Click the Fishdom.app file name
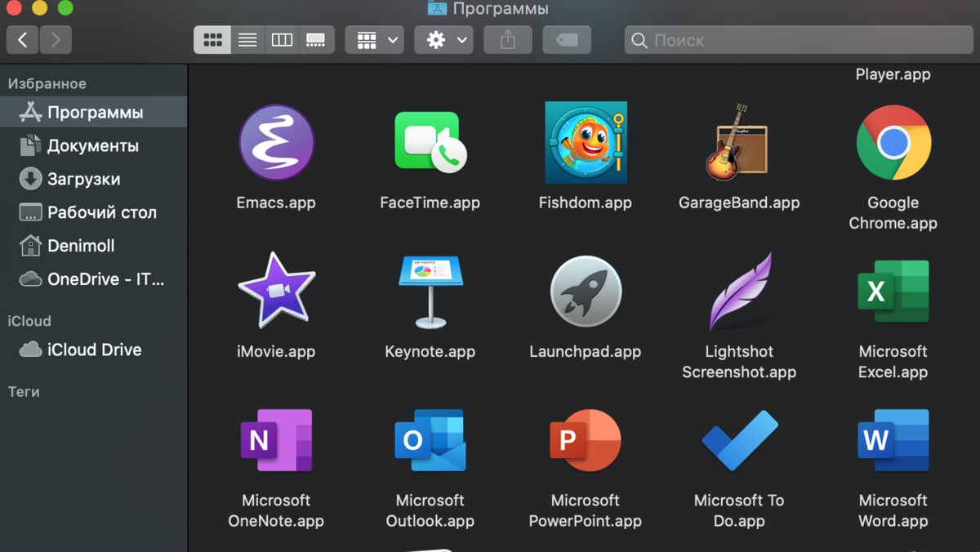The width and height of the screenshot is (980, 552). tap(586, 203)
